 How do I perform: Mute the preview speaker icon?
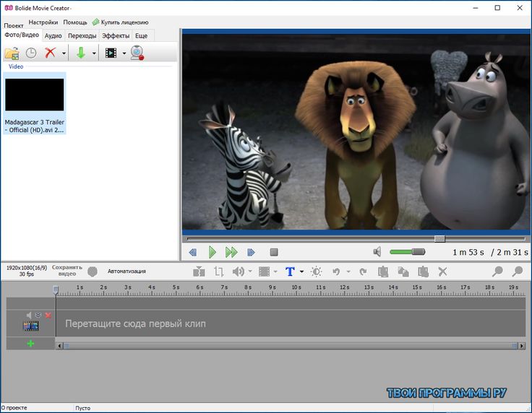377,252
